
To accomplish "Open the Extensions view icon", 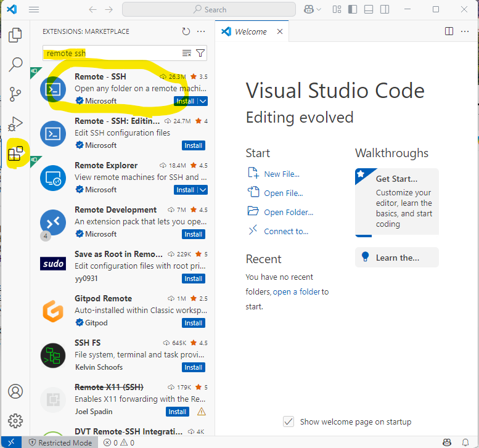I will point(15,153).
